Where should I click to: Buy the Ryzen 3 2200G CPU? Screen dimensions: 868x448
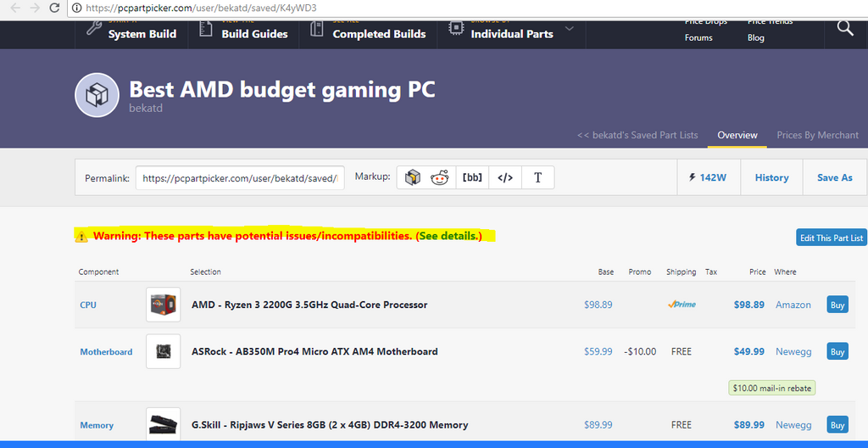pyautogui.click(x=837, y=305)
